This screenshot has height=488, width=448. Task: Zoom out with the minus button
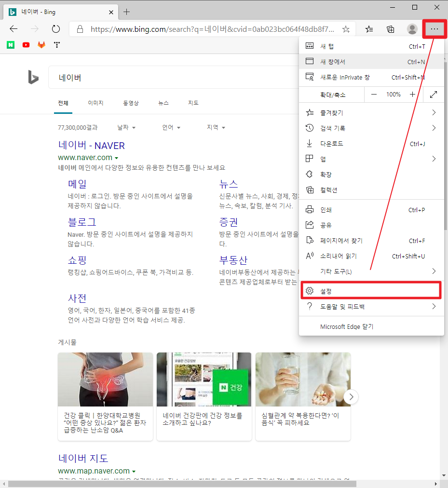click(374, 95)
